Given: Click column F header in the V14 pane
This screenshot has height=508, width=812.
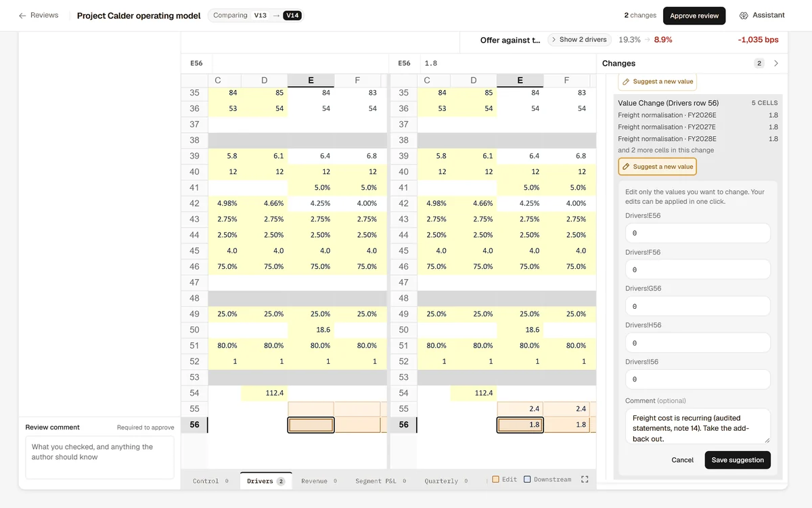Looking at the screenshot, I should [x=566, y=81].
